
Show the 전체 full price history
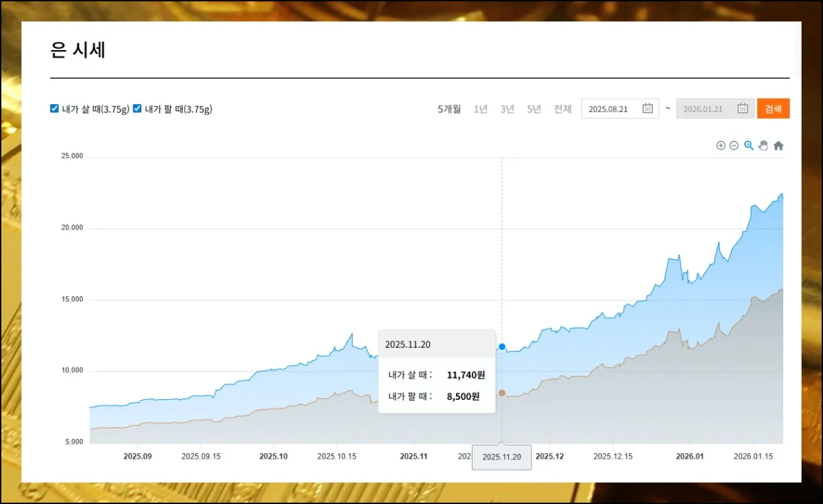(x=562, y=109)
